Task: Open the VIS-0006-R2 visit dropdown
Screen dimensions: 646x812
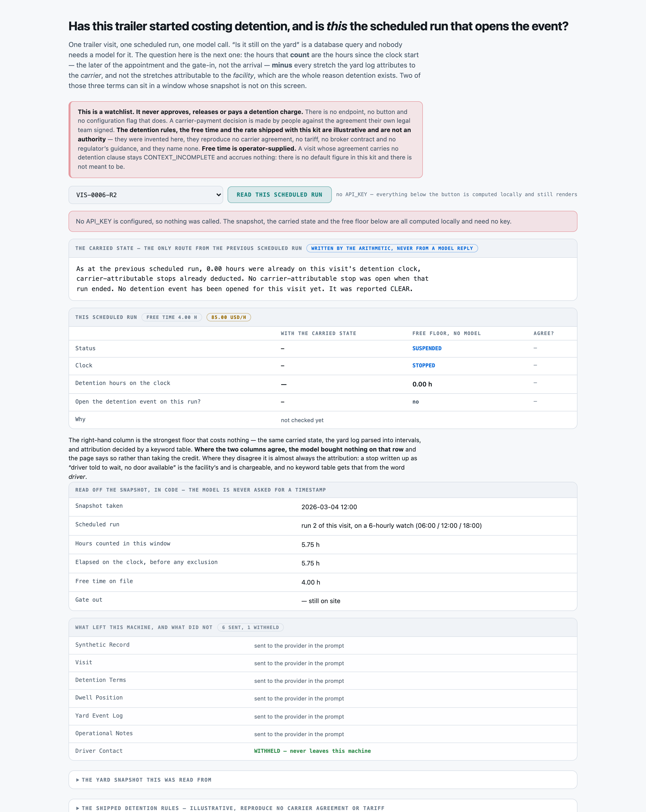Action: click(x=146, y=195)
